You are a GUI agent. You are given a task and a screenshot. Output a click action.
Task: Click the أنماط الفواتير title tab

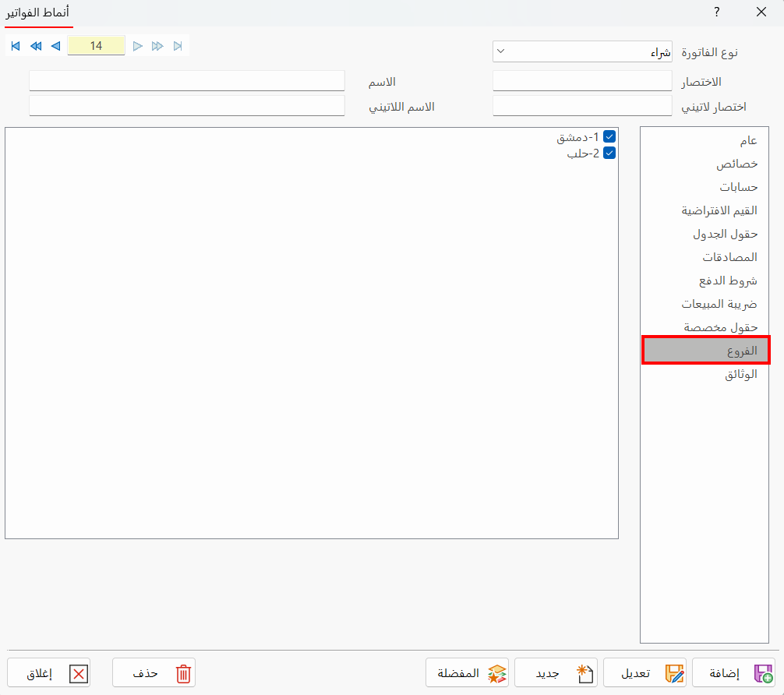(x=37, y=13)
